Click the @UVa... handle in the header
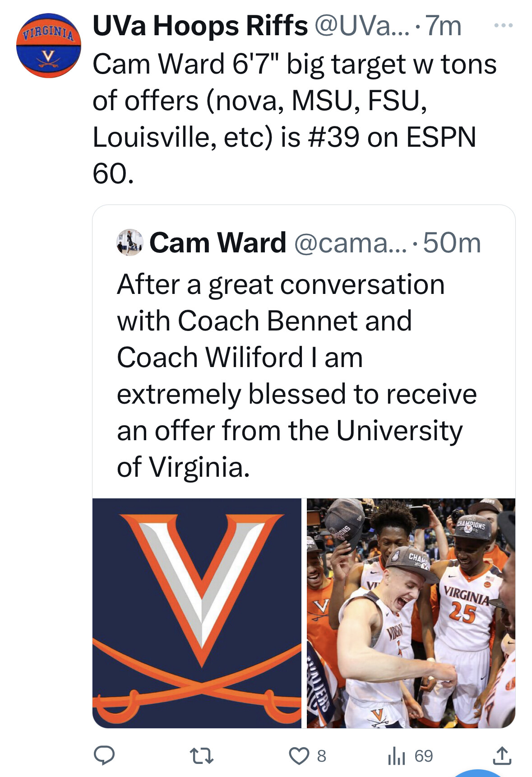 [361, 26]
